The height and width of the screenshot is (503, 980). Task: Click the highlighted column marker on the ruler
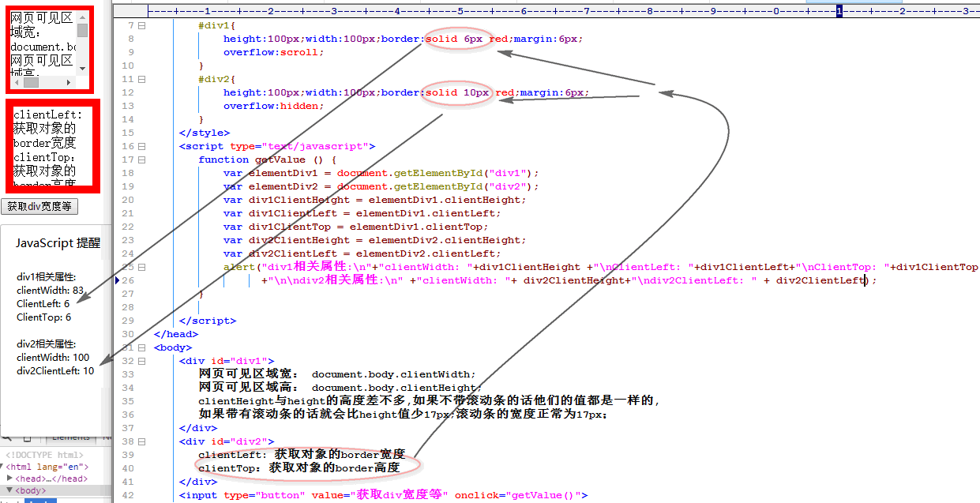[839, 11]
